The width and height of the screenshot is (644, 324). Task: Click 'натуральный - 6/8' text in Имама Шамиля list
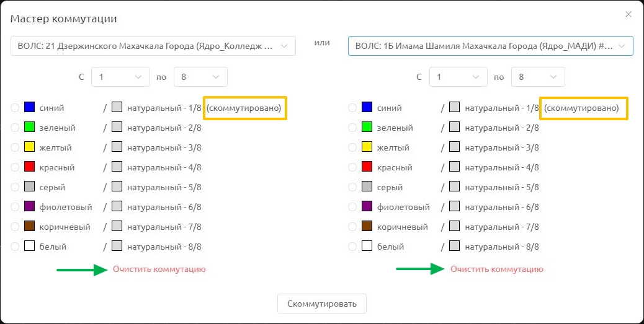click(502, 207)
